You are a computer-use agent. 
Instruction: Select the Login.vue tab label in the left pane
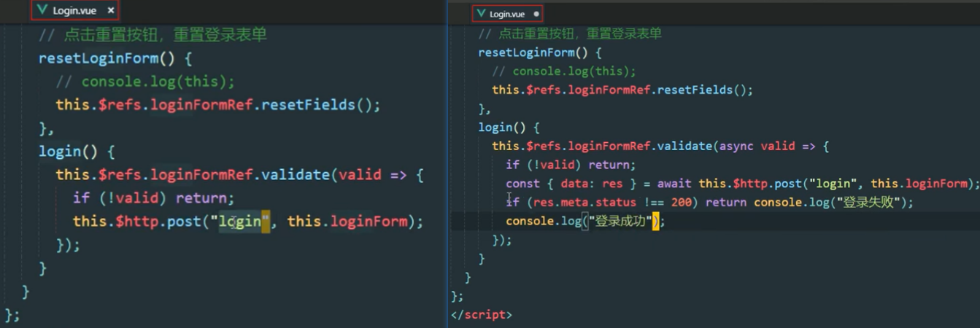pyautogui.click(x=74, y=11)
